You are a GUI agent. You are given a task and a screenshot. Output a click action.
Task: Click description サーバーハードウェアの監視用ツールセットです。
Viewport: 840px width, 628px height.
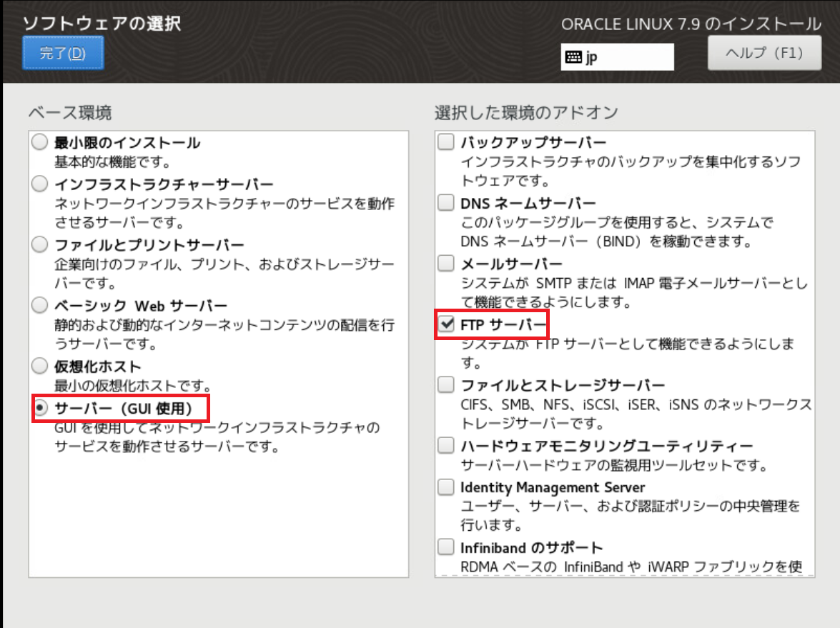pyautogui.click(x=614, y=465)
